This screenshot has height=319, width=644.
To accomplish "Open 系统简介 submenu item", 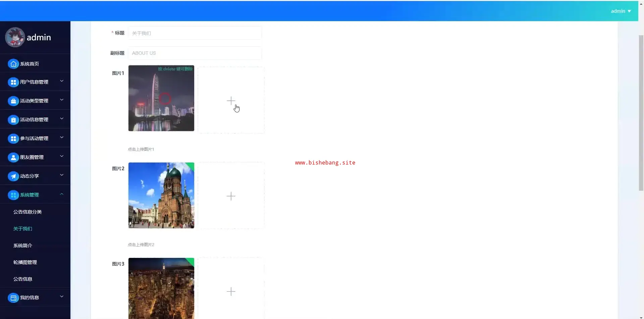I will (x=23, y=245).
